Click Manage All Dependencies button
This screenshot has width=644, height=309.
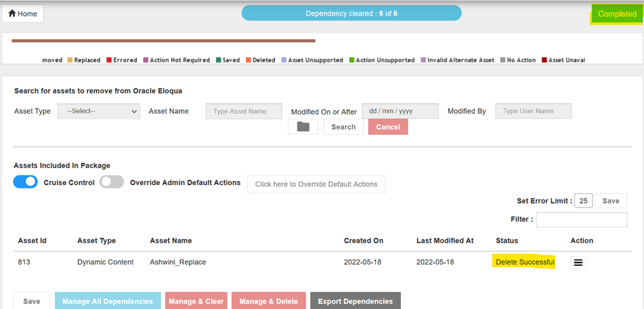pos(108,301)
